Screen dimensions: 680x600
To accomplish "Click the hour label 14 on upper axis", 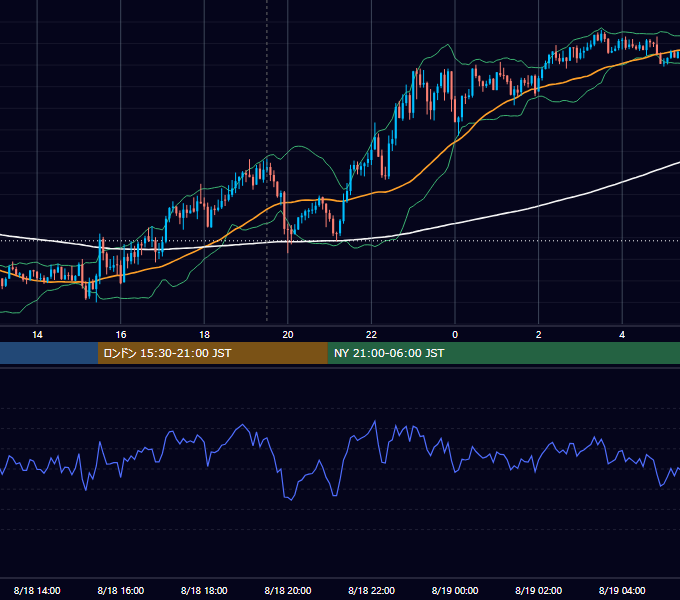I will click(37, 335).
